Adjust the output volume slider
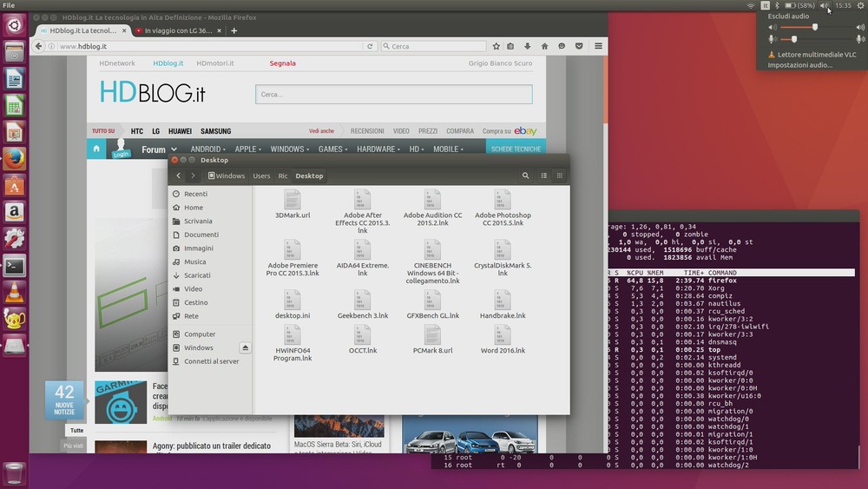Screen dimensions: 868x489 coord(814,27)
